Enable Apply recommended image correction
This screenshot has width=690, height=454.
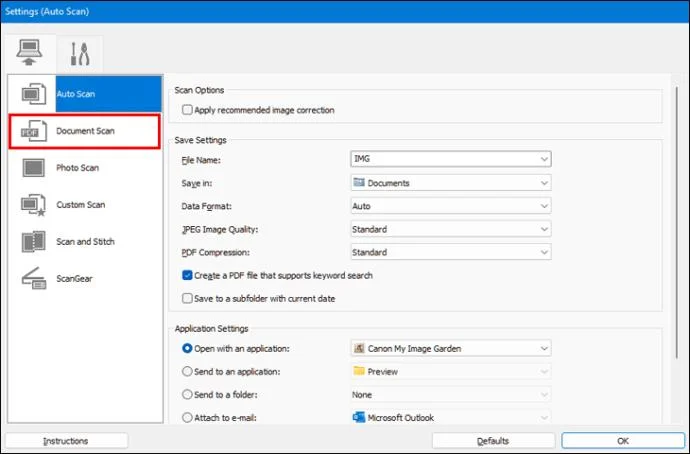click(x=187, y=110)
